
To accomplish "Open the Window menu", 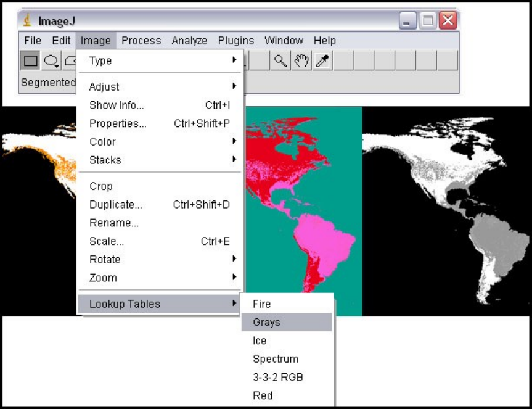I will click(284, 41).
